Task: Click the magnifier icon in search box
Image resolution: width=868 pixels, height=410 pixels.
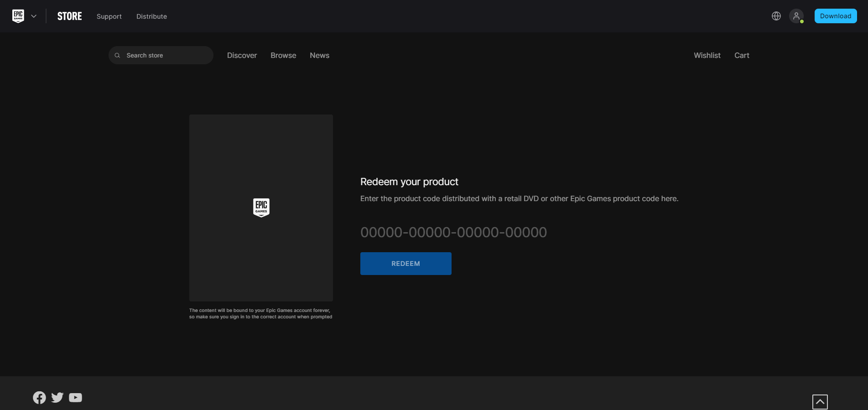Action: [117, 55]
